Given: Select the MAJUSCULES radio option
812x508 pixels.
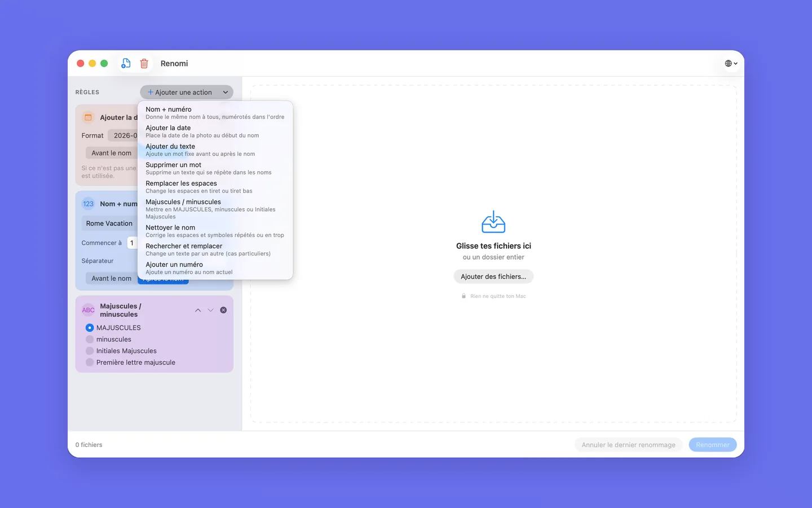Looking at the screenshot, I should click(90, 327).
